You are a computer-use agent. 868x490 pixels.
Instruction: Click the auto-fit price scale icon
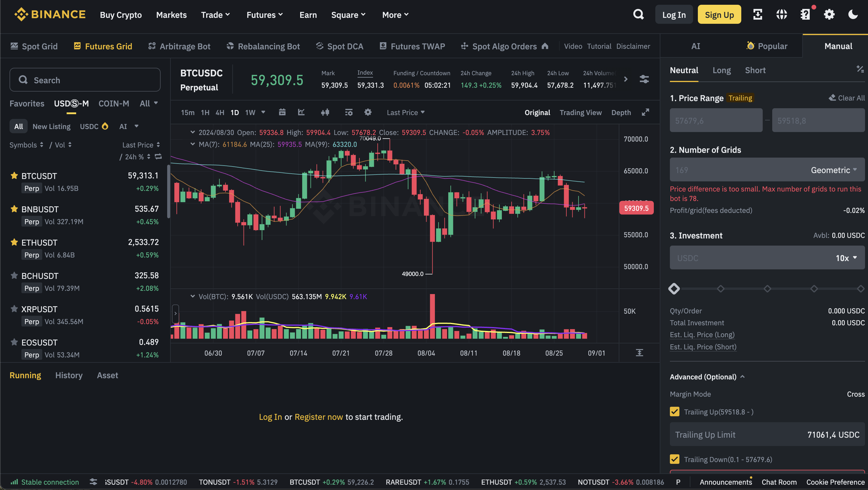point(639,353)
